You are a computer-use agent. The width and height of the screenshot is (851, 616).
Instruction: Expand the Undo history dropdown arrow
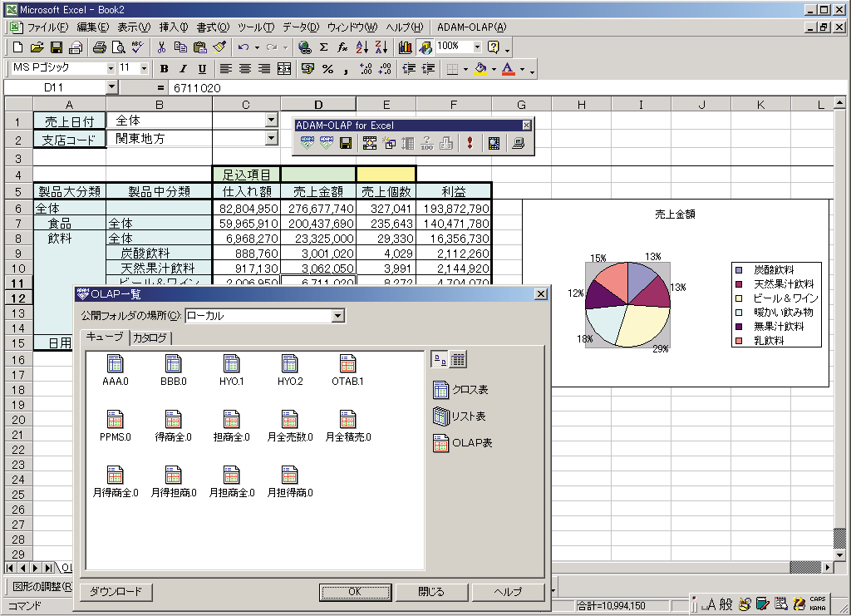point(257,47)
